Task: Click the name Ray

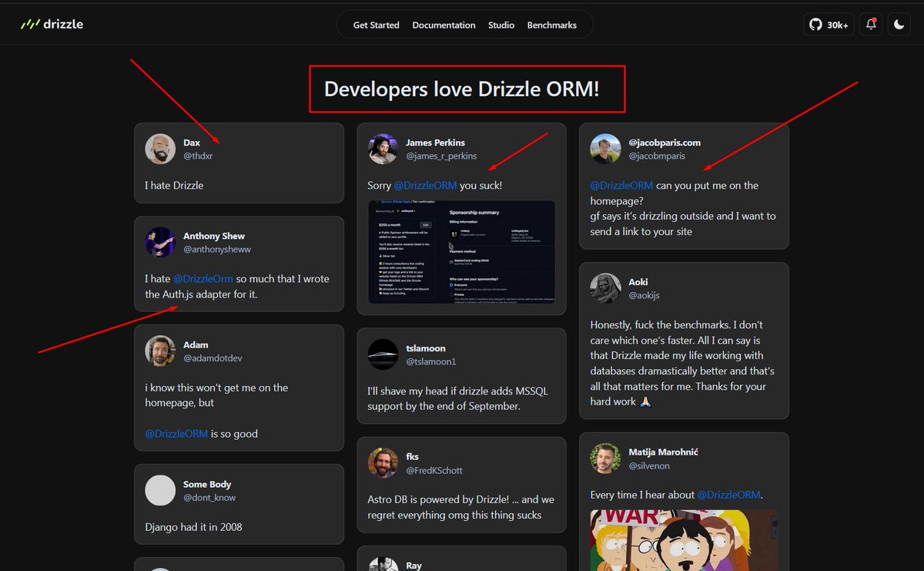Action: pyautogui.click(x=413, y=566)
